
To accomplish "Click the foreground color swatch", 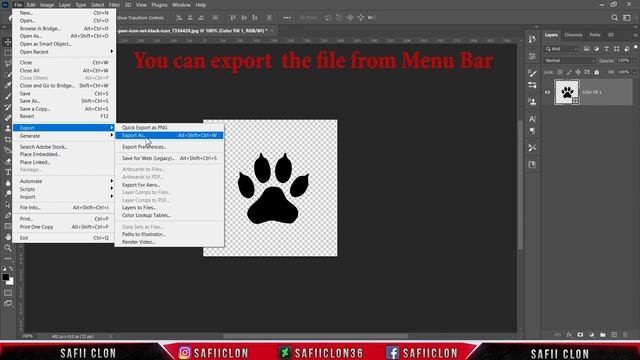I will (x=5, y=277).
